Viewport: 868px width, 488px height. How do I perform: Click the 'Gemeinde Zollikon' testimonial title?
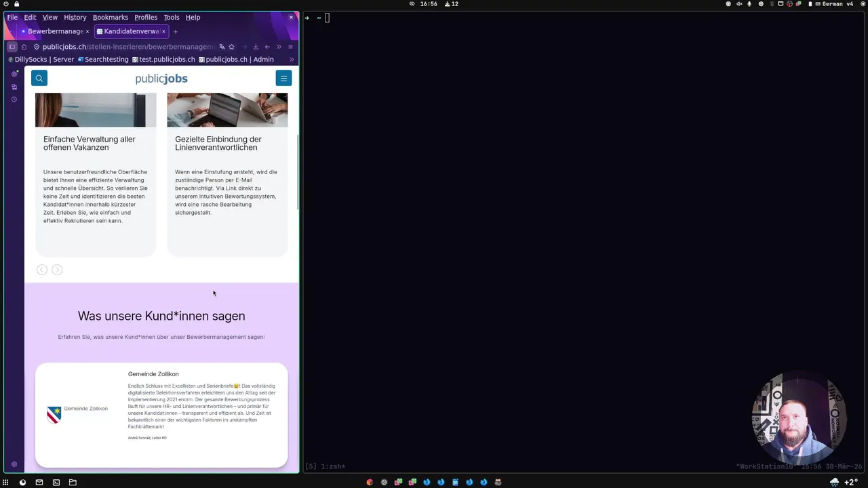(153, 374)
